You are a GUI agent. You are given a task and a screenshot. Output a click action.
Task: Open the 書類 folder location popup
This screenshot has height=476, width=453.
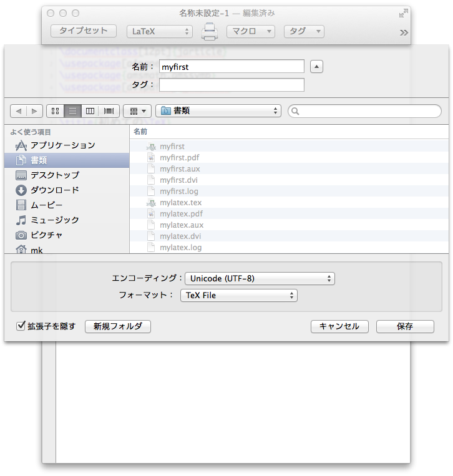tap(218, 111)
